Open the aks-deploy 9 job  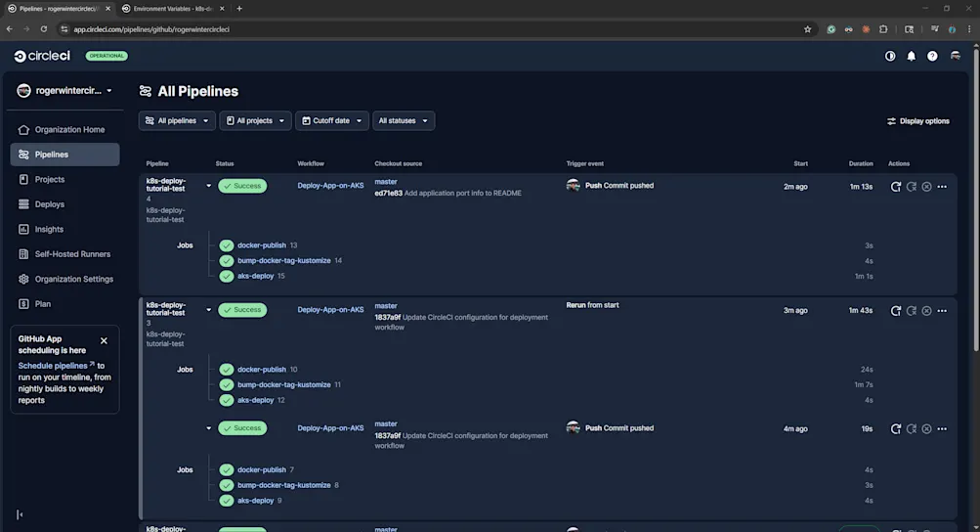(x=256, y=501)
